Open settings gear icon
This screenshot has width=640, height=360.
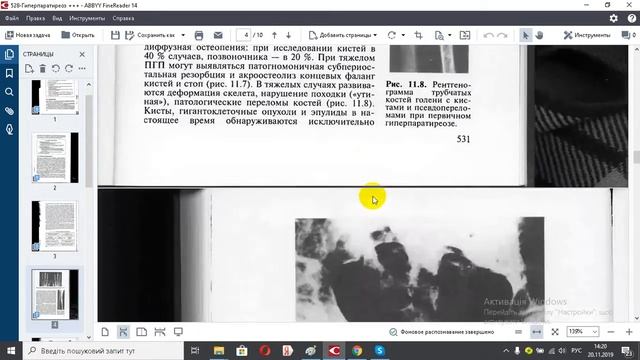pos(613,18)
